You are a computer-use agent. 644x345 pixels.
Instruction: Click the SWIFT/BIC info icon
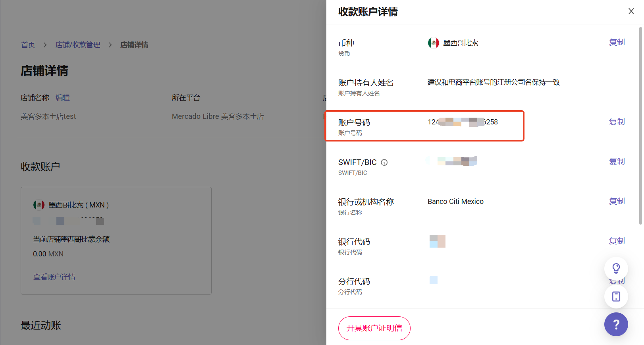[x=384, y=162]
